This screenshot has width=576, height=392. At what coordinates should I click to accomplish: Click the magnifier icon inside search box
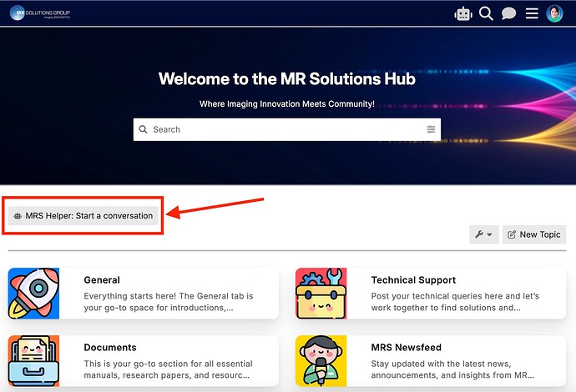click(143, 129)
